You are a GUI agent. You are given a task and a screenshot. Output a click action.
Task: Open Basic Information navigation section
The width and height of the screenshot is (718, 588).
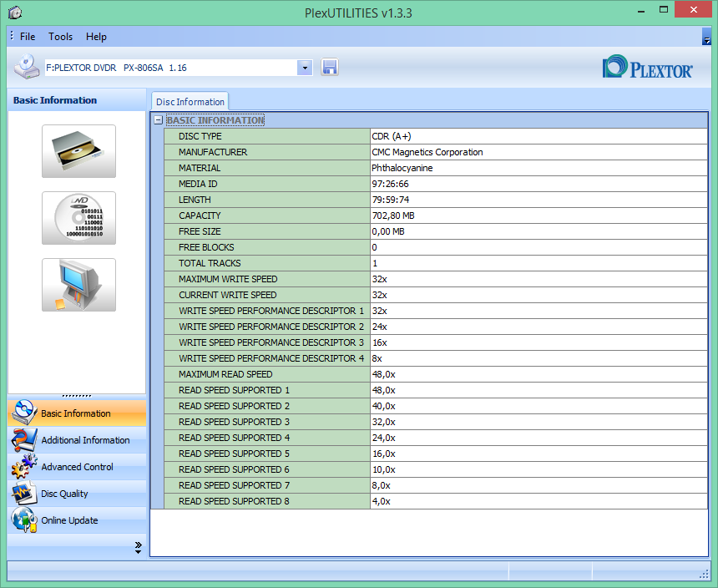coord(77,413)
